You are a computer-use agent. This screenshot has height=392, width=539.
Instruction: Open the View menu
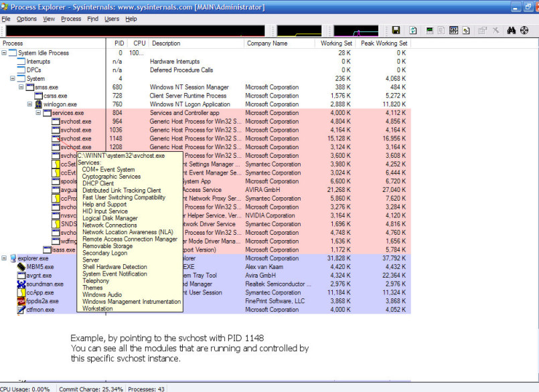click(49, 19)
